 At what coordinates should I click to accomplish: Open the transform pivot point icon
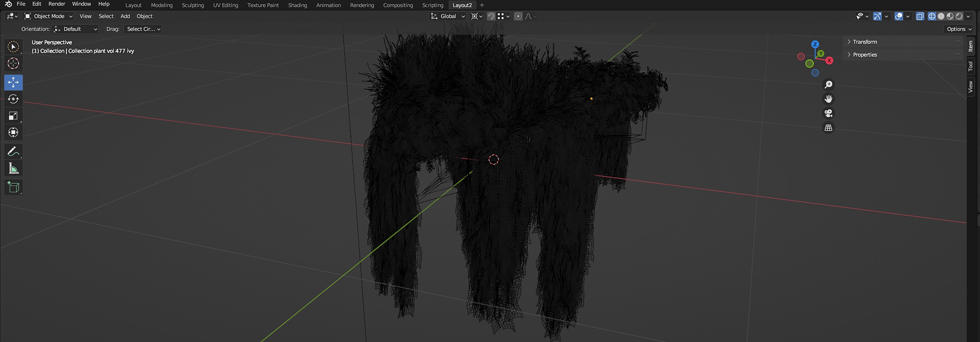pyautogui.click(x=477, y=16)
